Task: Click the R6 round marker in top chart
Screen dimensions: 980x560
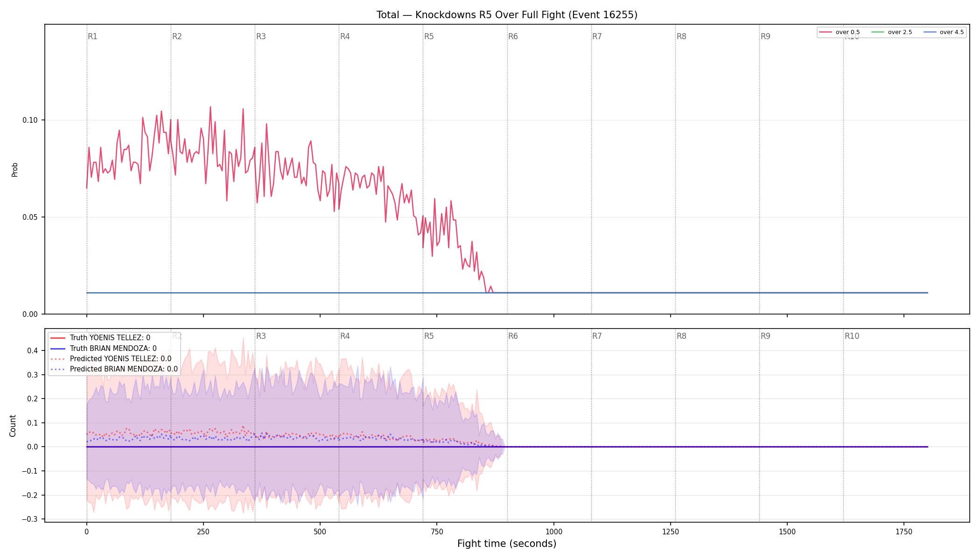Action: (513, 36)
